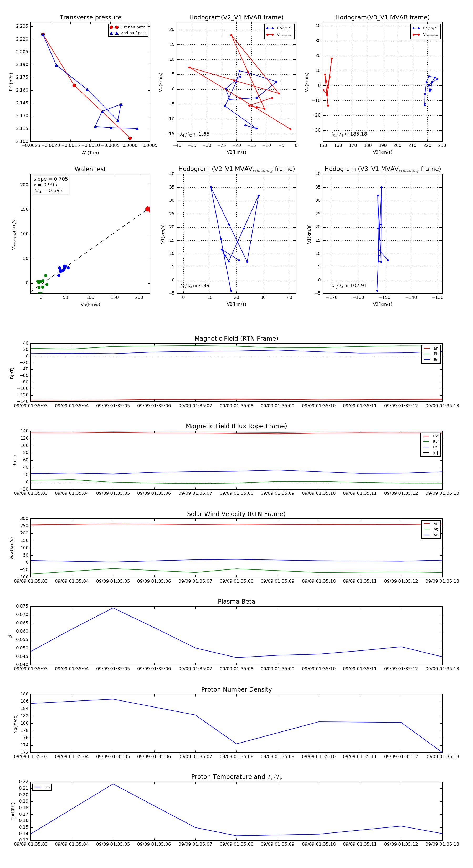Select the Bx' legend entry
The height and width of the screenshot is (868, 473).
coord(431,436)
